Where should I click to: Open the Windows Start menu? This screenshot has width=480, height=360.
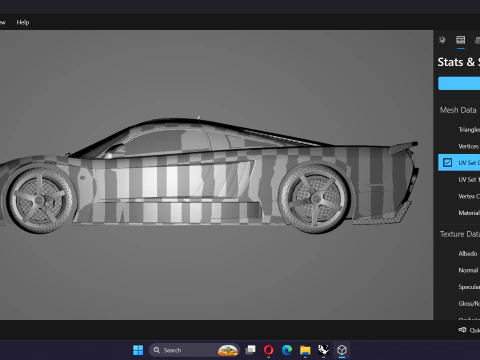138,350
